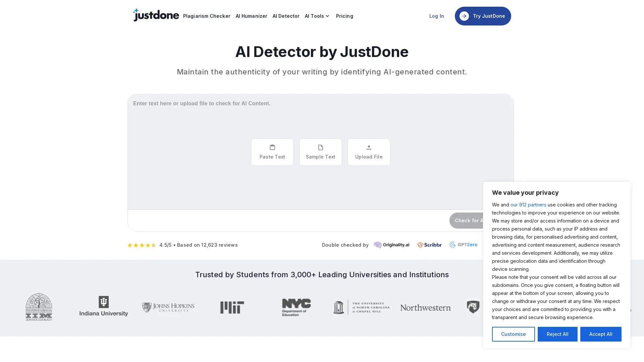Click the Johns Hopkins University logo

pyautogui.click(x=168, y=307)
